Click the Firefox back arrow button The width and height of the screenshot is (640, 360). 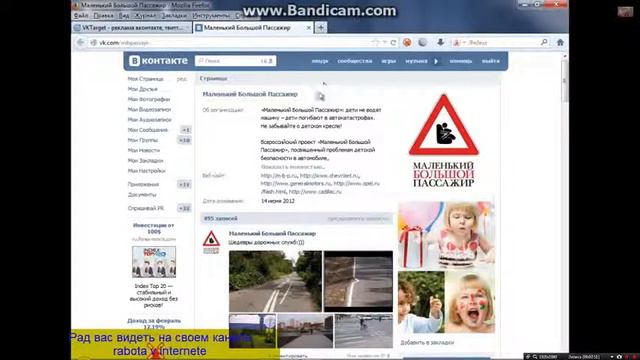pyautogui.click(x=81, y=42)
